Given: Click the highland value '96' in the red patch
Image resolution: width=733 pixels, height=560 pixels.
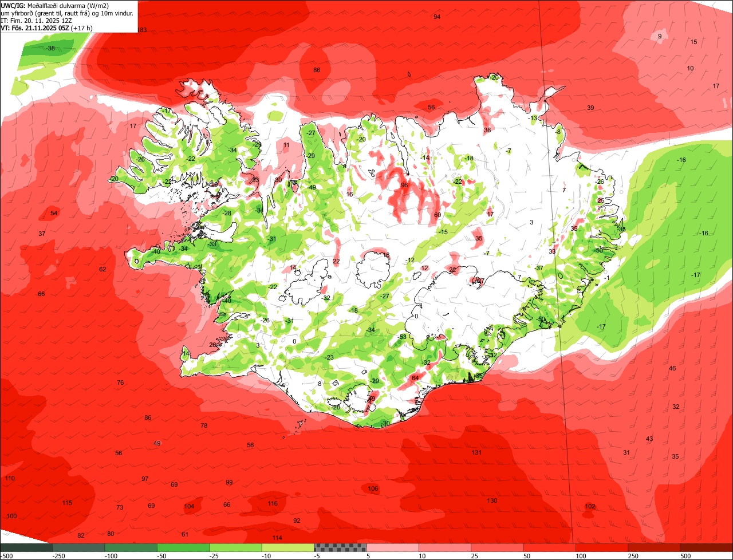Looking at the screenshot, I should (404, 185).
